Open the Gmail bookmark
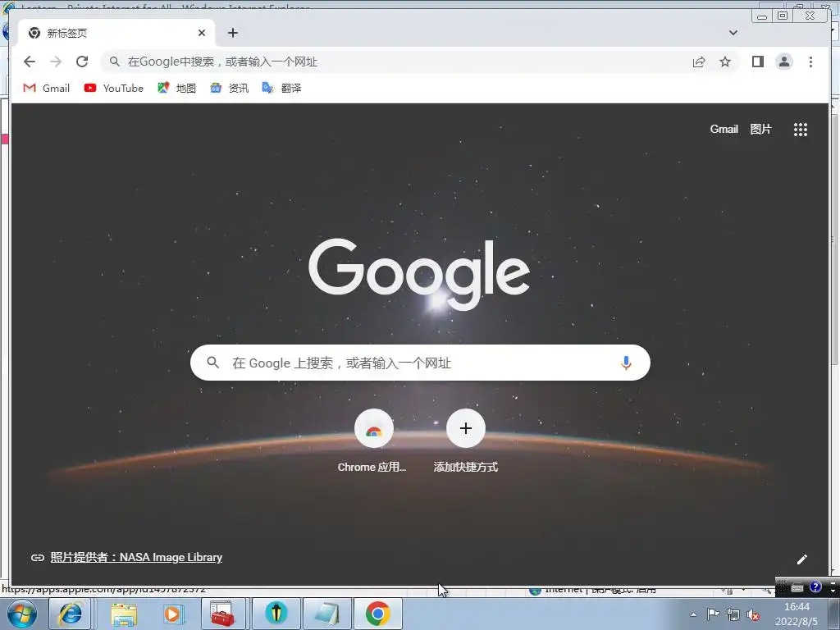This screenshot has width=840, height=630. pyautogui.click(x=47, y=88)
